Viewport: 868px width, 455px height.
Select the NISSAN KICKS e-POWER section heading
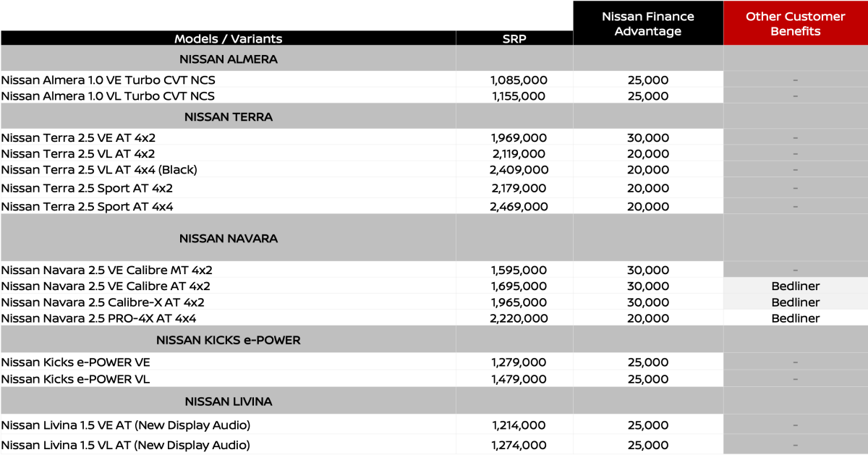(228, 340)
